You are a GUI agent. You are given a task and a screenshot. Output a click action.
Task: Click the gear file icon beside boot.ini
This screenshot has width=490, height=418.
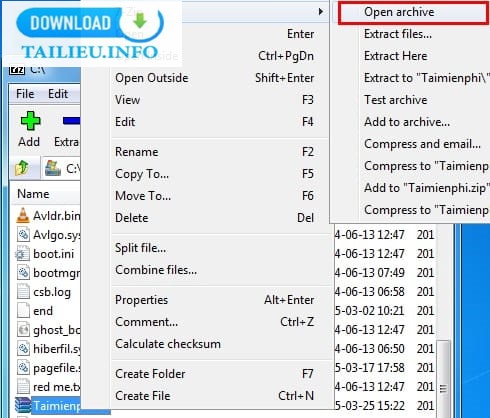tap(23, 254)
